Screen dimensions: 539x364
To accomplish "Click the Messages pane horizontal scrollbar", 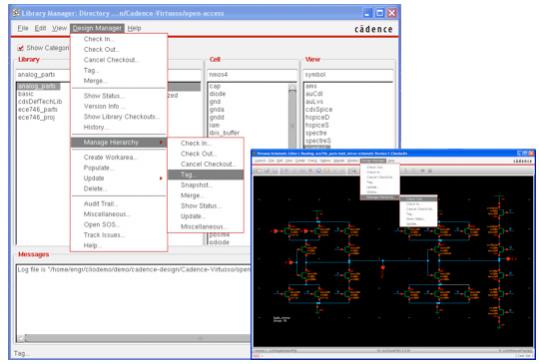I will click(138, 338).
